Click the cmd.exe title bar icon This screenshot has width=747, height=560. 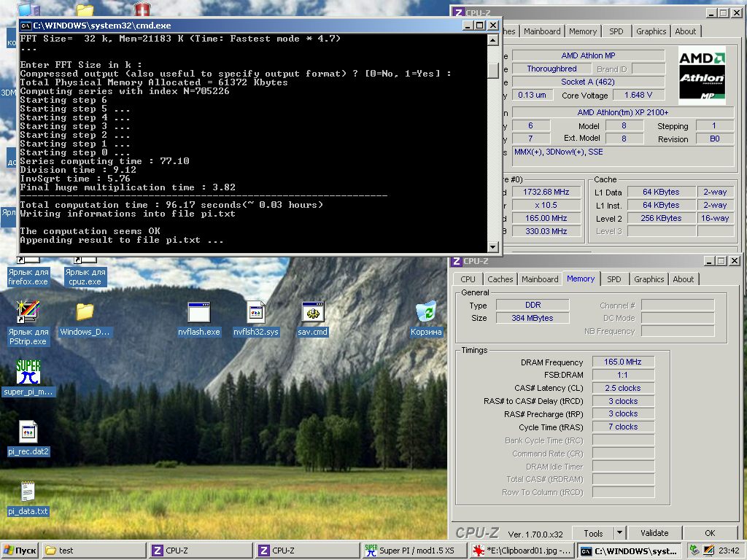pos(26,26)
